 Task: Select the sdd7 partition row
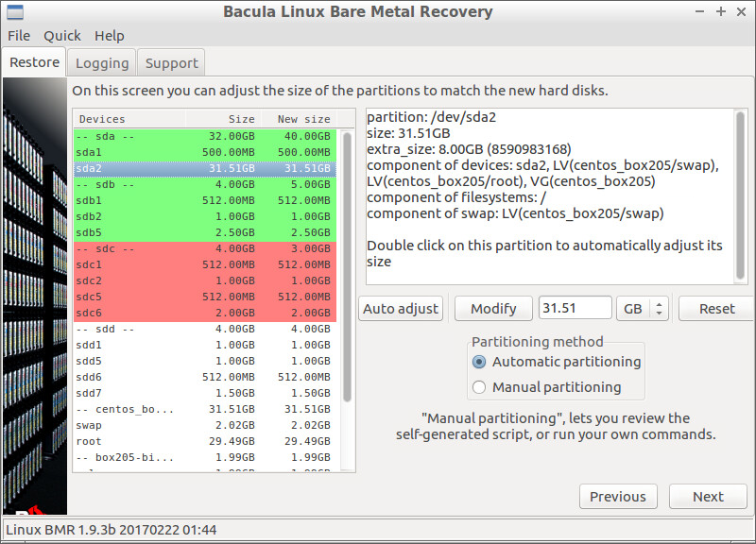click(x=205, y=393)
